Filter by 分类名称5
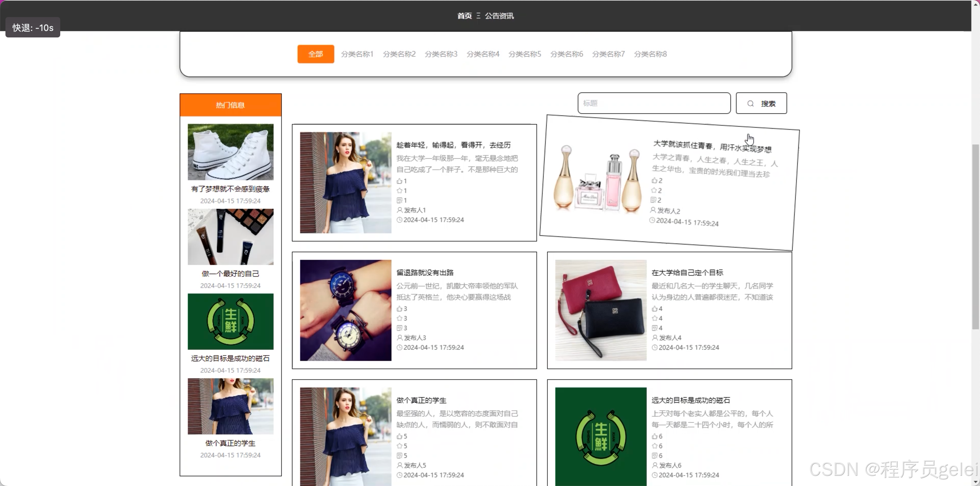Image resolution: width=980 pixels, height=486 pixels. (x=524, y=54)
